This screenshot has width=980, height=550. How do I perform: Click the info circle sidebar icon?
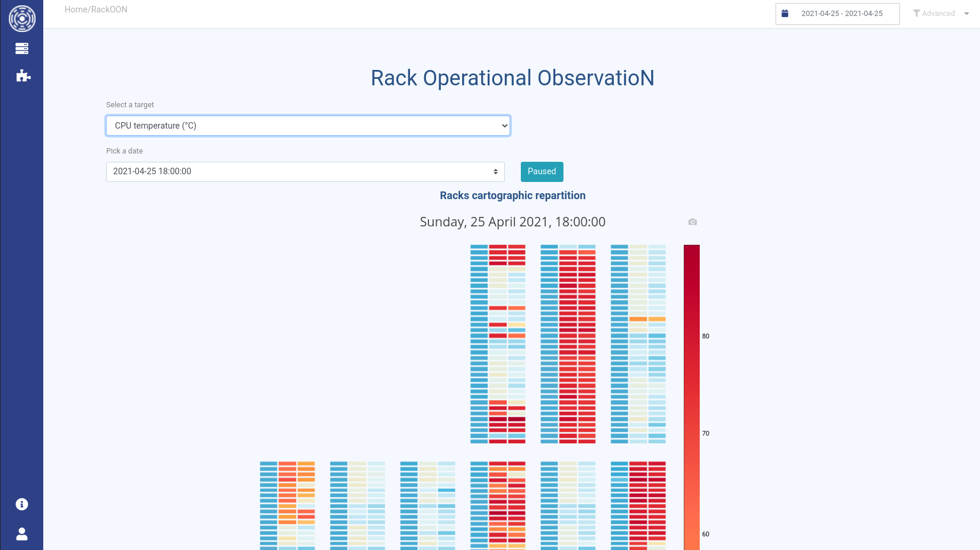pyautogui.click(x=22, y=504)
